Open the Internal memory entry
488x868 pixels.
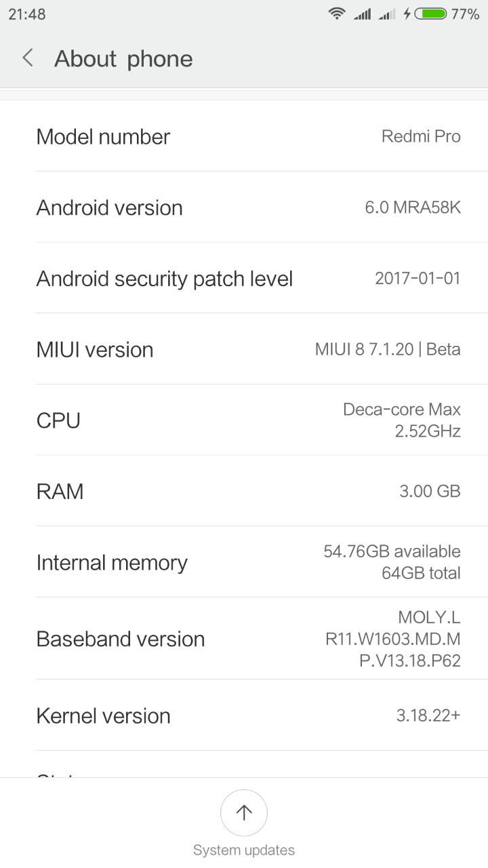(x=244, y=562)
